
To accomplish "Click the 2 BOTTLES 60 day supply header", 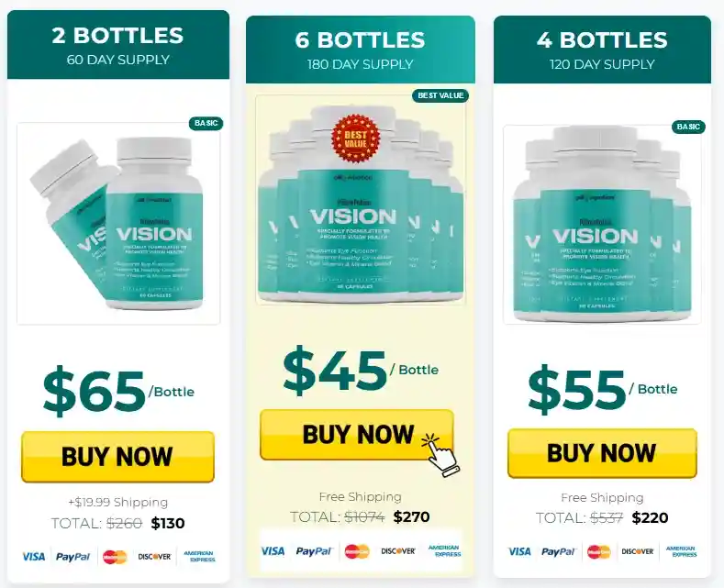I will click(x=118, y=45).
